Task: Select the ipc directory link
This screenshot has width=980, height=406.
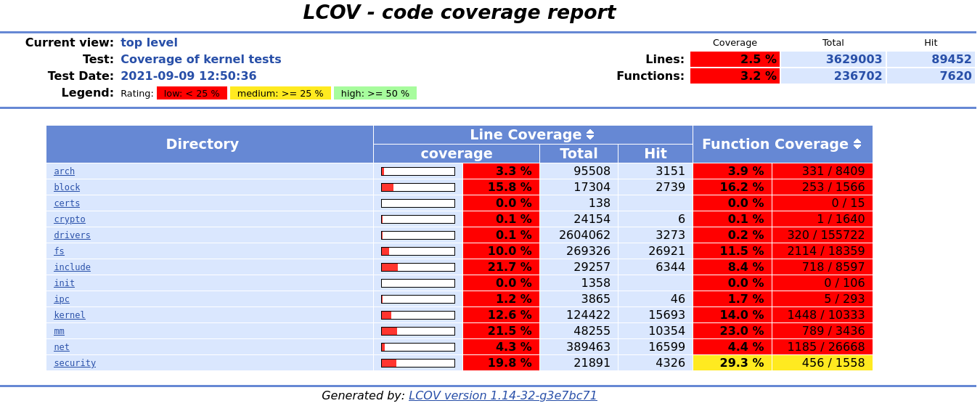Action: click(x=61, y=299)
